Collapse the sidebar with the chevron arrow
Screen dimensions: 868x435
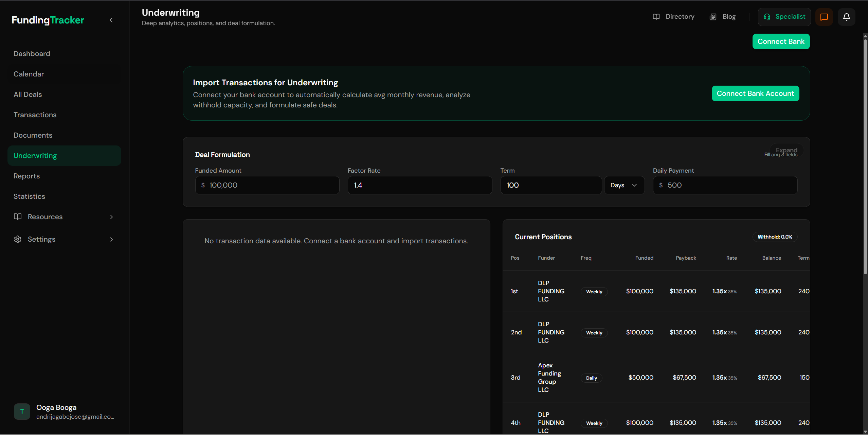111,20
